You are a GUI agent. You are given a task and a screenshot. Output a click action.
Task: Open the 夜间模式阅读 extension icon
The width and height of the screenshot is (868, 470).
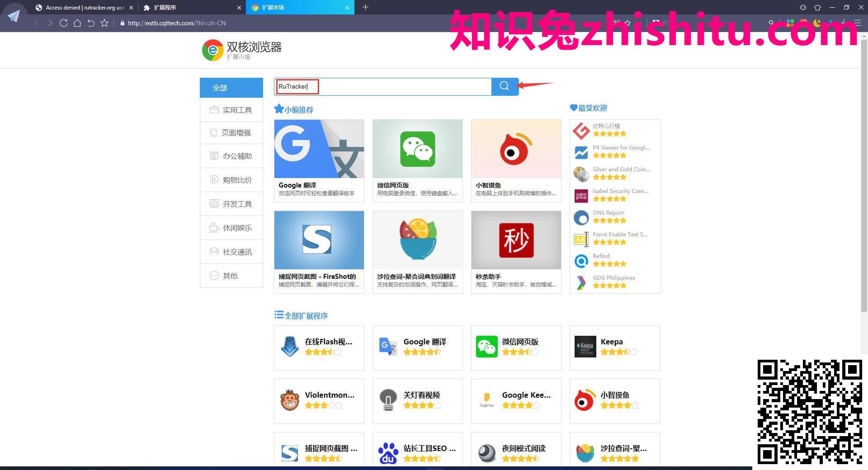click(x=487, y=453)
